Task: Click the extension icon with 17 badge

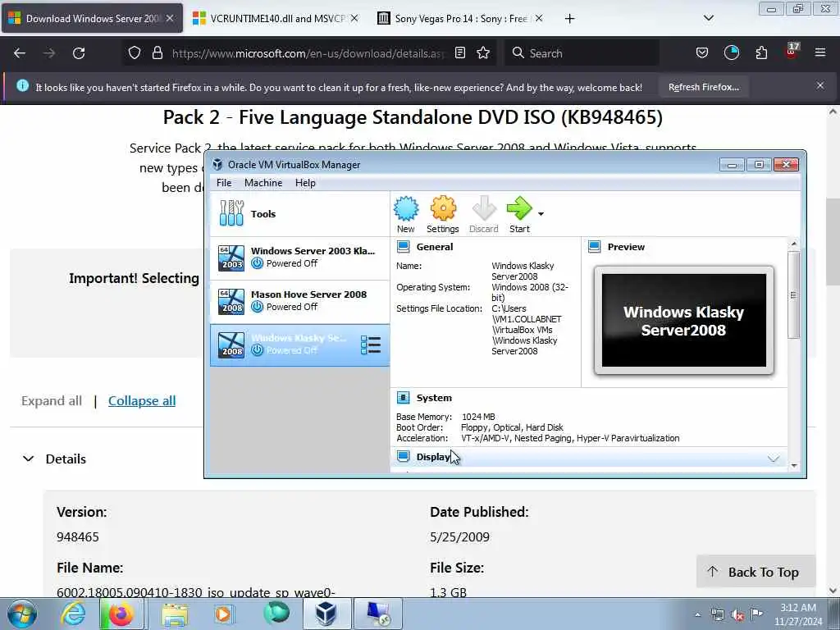Action: click(792, 51)
